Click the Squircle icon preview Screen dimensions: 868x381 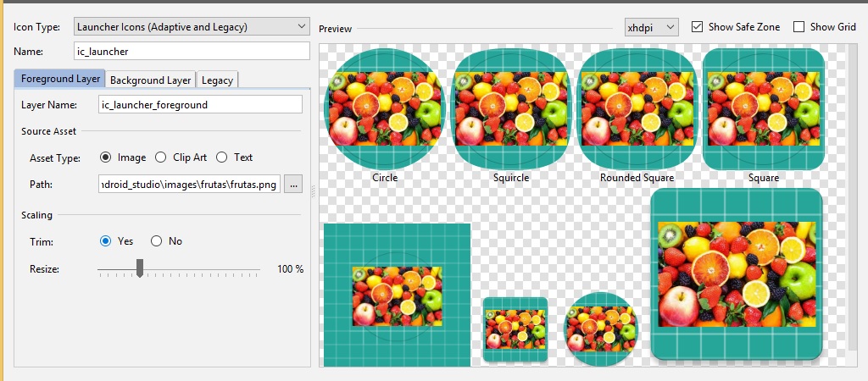pos(511,108)
